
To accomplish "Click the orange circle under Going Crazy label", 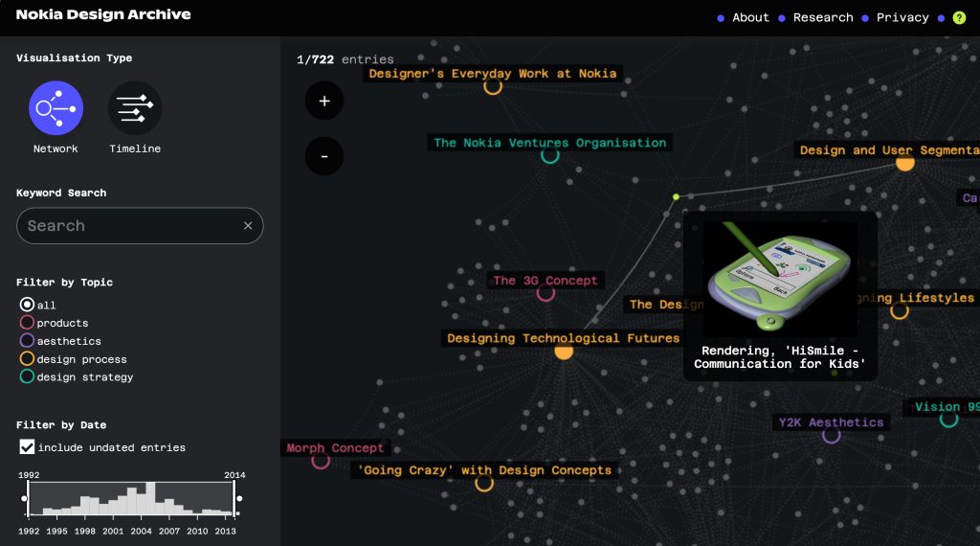I will tap(484, 483).
